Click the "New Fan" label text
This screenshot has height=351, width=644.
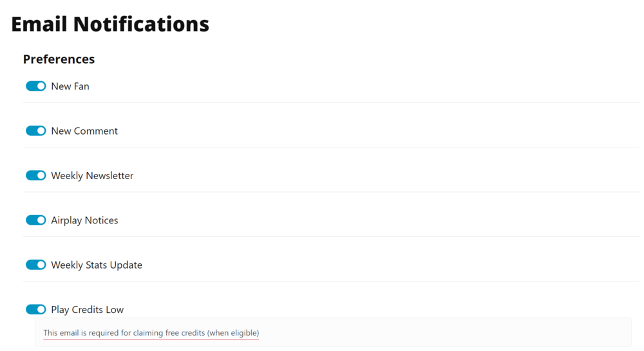click(70, 86)
